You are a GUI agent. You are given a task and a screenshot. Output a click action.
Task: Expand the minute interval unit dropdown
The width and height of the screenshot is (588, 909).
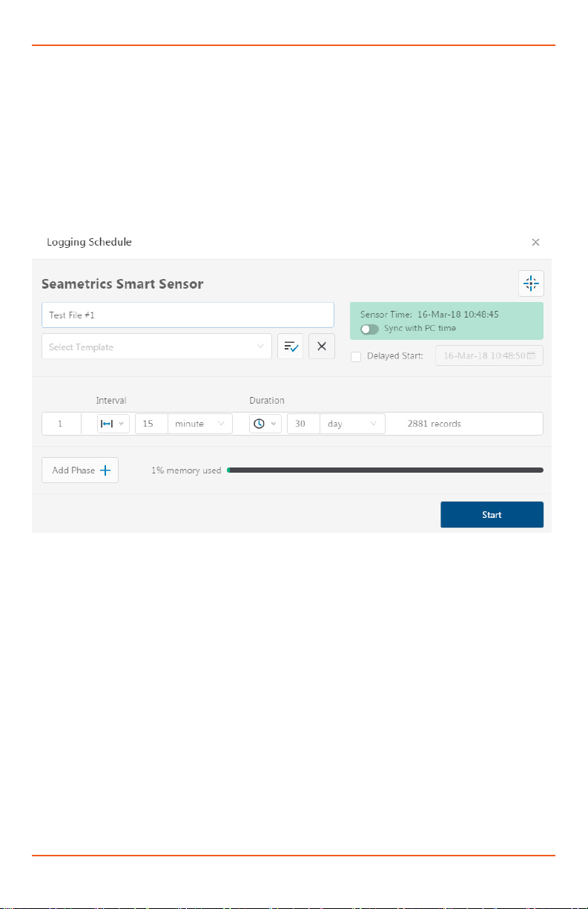point(200,424)
